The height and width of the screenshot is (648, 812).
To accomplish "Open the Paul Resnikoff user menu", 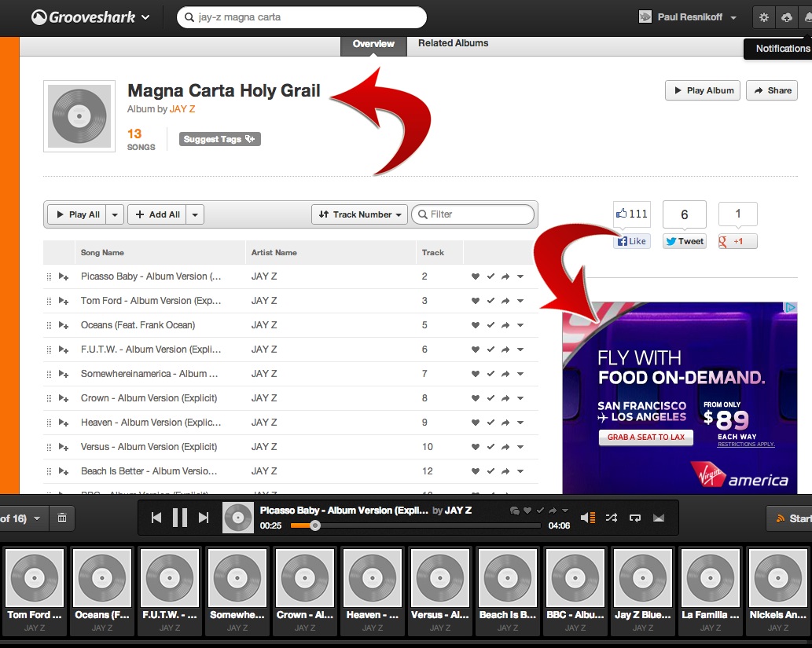I will [688, 17].
